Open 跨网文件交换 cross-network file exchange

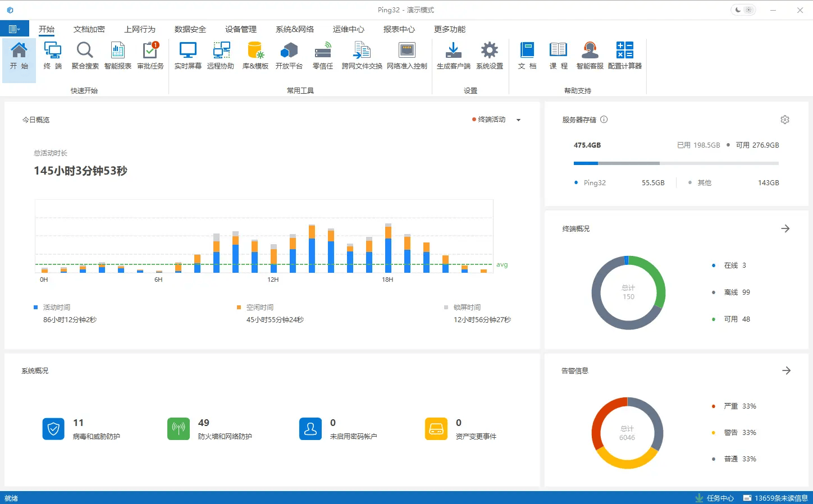pos(362,56)
